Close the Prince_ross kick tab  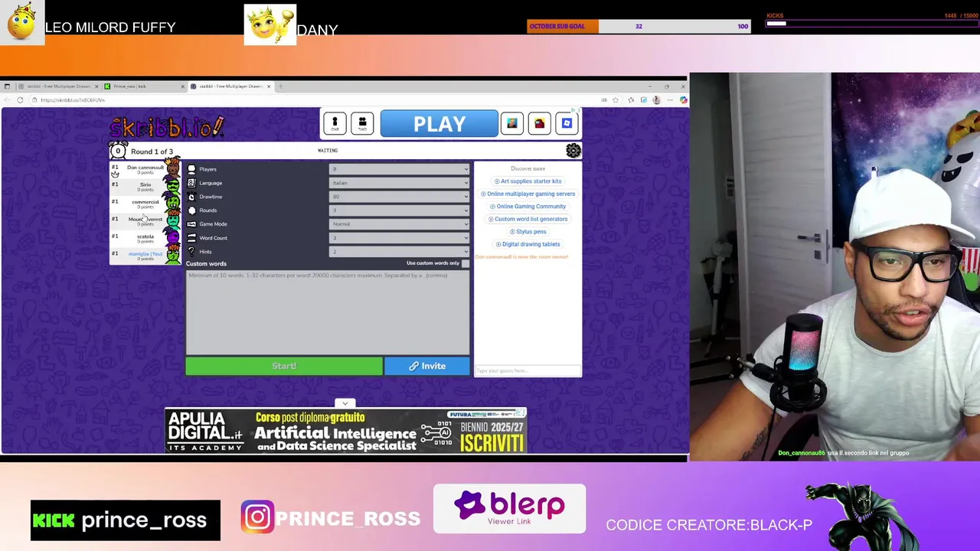pos(182,86)
